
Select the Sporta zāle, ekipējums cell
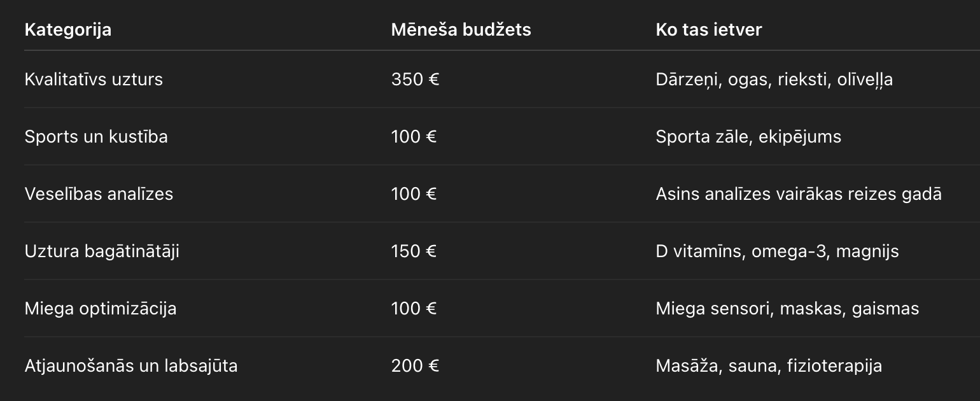point(748,137)
